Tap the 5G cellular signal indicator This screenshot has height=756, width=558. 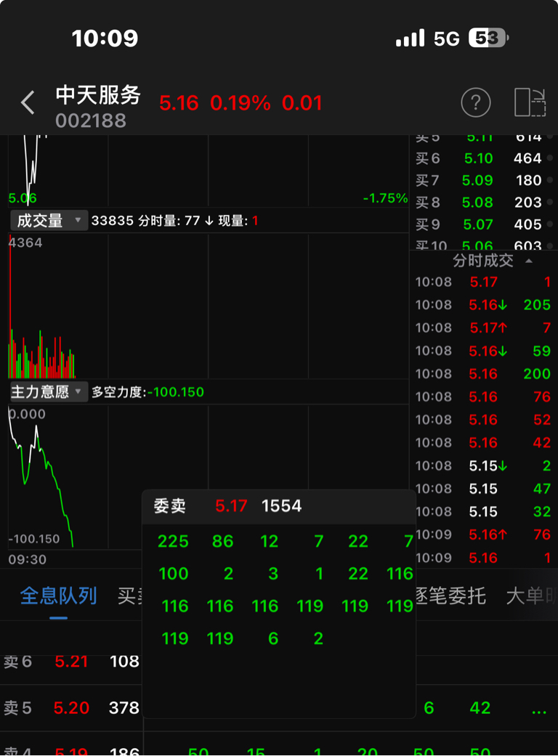pyautogui.click(x=428, y=38)
